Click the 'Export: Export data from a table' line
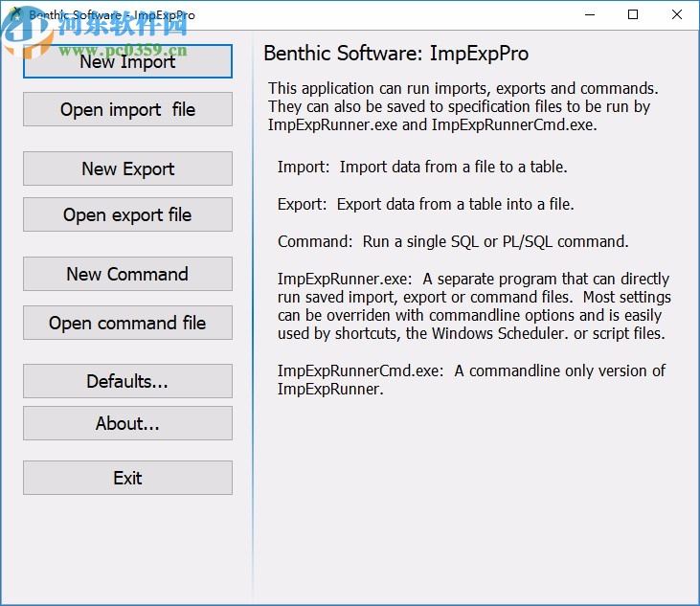 click(425, 204)
